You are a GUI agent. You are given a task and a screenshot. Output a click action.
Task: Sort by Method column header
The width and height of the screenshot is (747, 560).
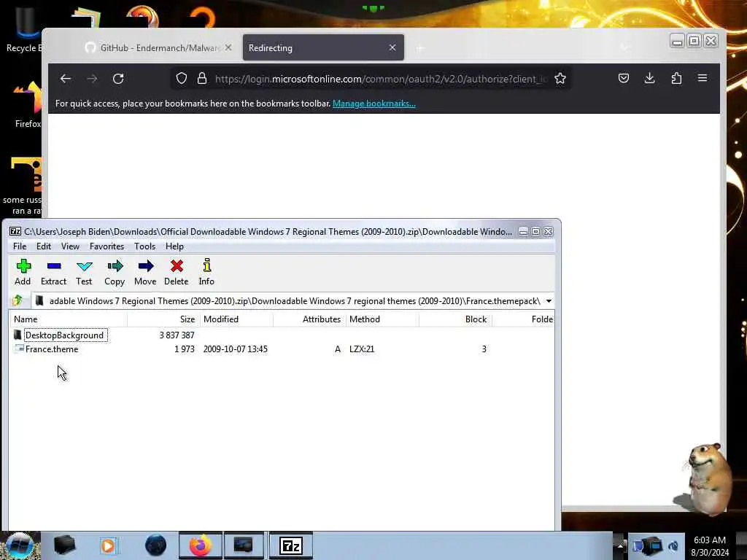tap(382, 319)
